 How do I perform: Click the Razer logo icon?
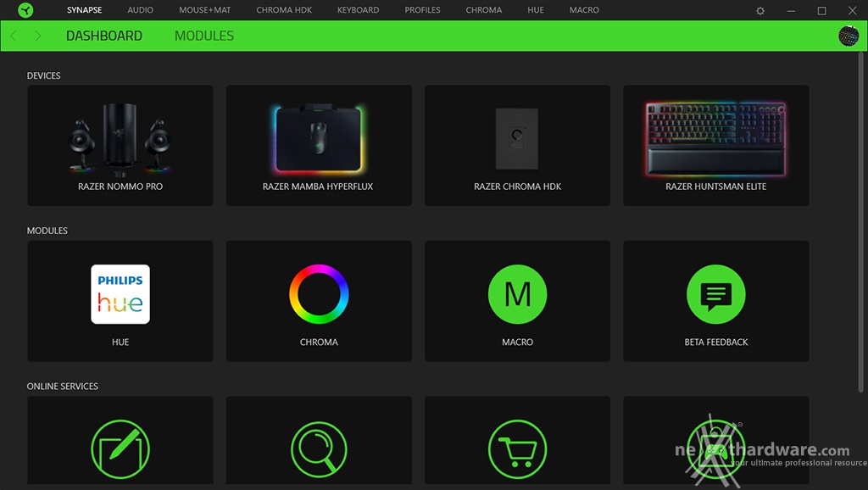[25, 10]
